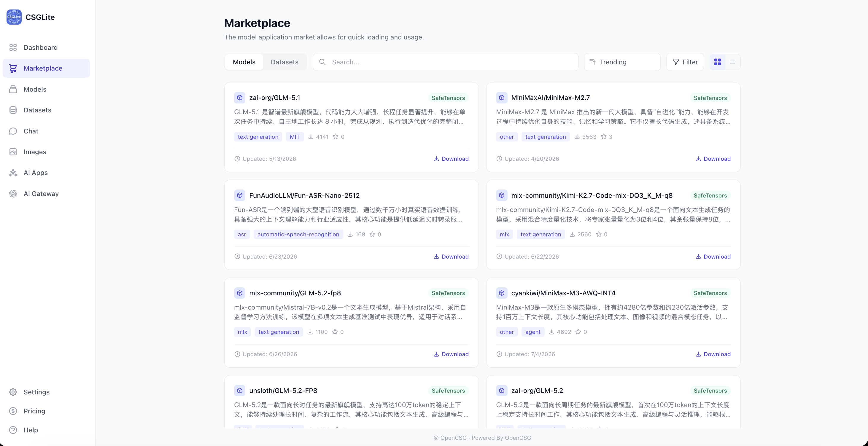Click the cube icon for unsloth/GLM-5.2-FP8
Screen dimensions: 868x446
pyautogui.click(x=240, y=391)
